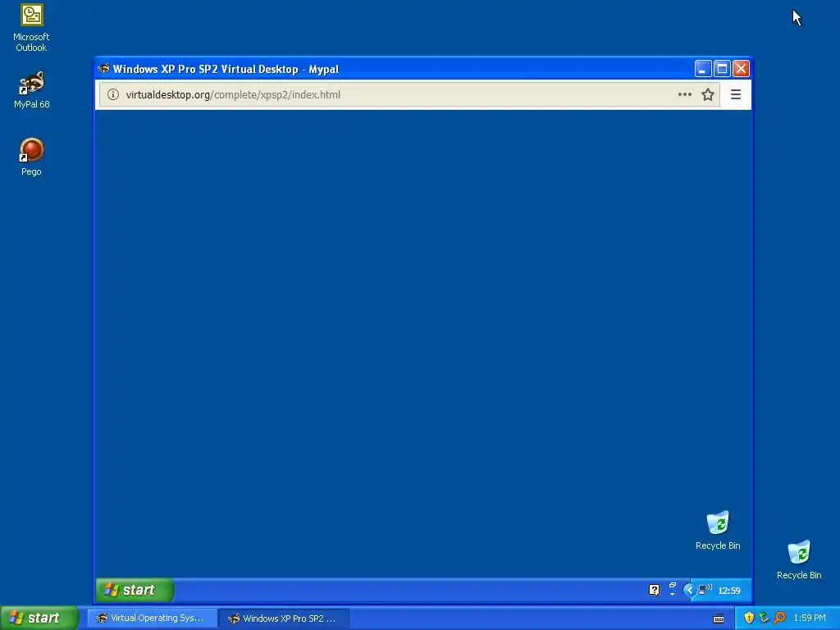Minimize the Mypal browser window
The width and height of the screenshot is (840, 630).
(703, 69)
